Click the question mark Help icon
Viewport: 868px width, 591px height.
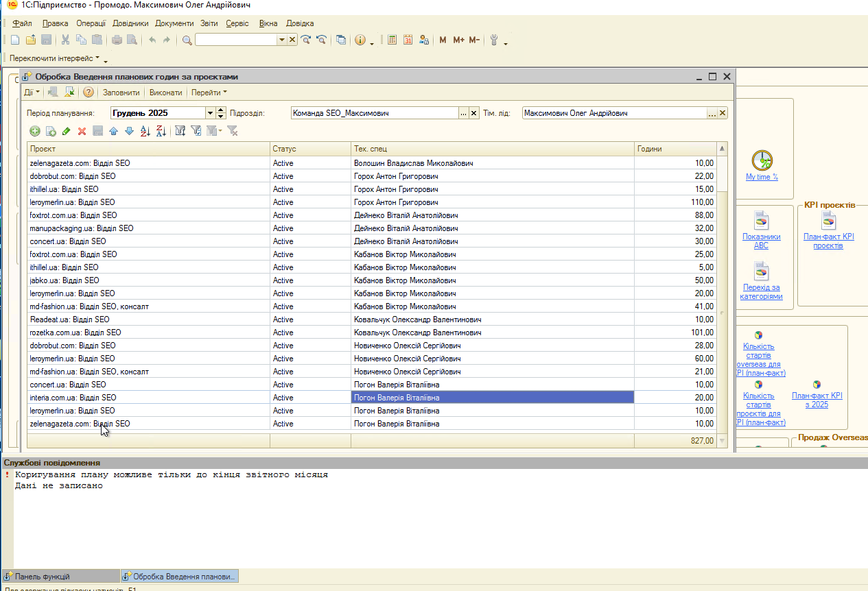click(x=88, y=93)
